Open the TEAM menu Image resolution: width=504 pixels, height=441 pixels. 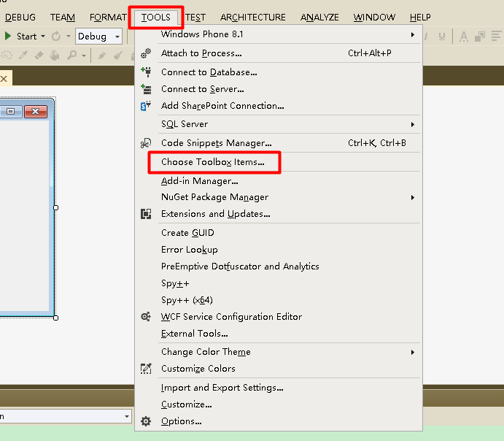coord(62,17)
